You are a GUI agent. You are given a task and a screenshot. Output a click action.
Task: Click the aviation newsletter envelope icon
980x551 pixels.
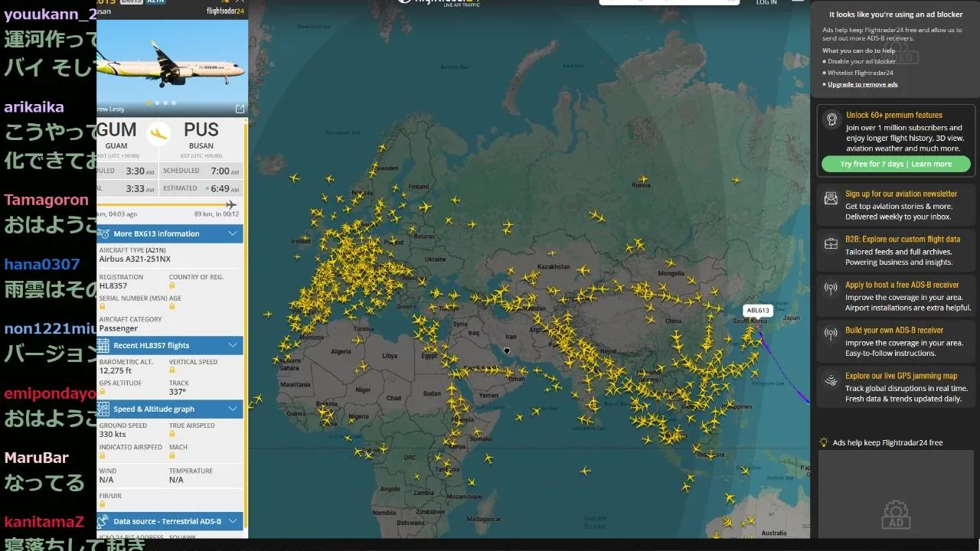831,199
